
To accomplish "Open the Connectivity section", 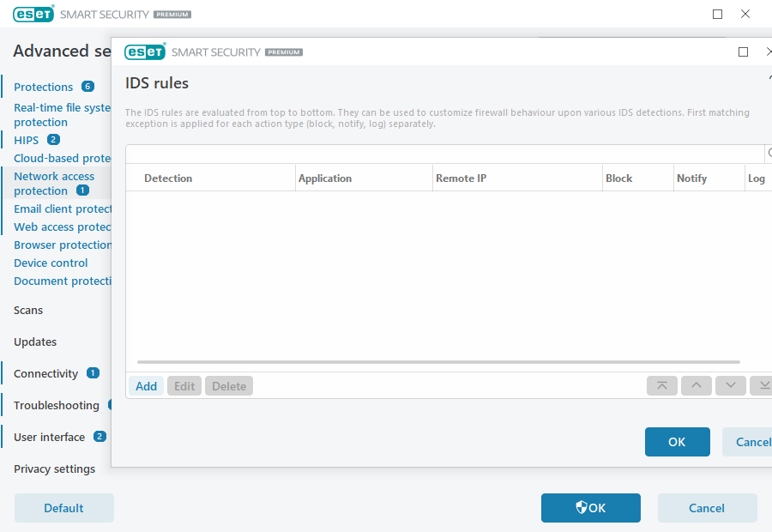I will pos(45,374).
